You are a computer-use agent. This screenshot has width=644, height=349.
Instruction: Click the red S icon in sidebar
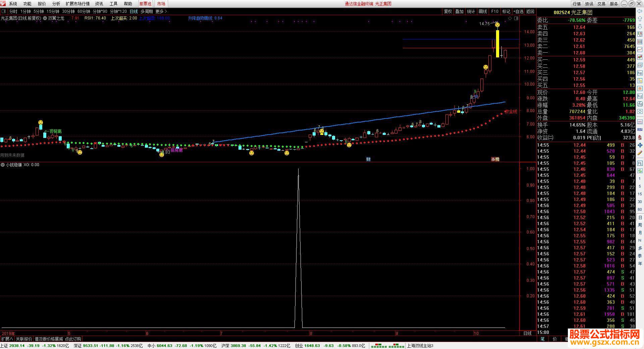640,138
